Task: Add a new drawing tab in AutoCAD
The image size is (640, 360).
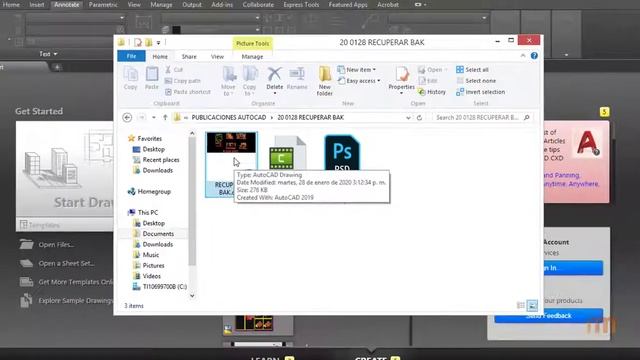Action: click(57, 67)
